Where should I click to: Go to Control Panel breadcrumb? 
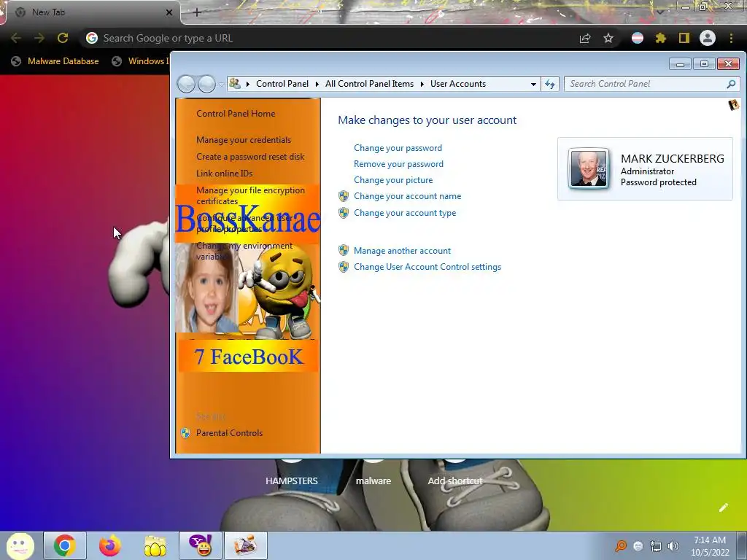(x=282, y=84)
